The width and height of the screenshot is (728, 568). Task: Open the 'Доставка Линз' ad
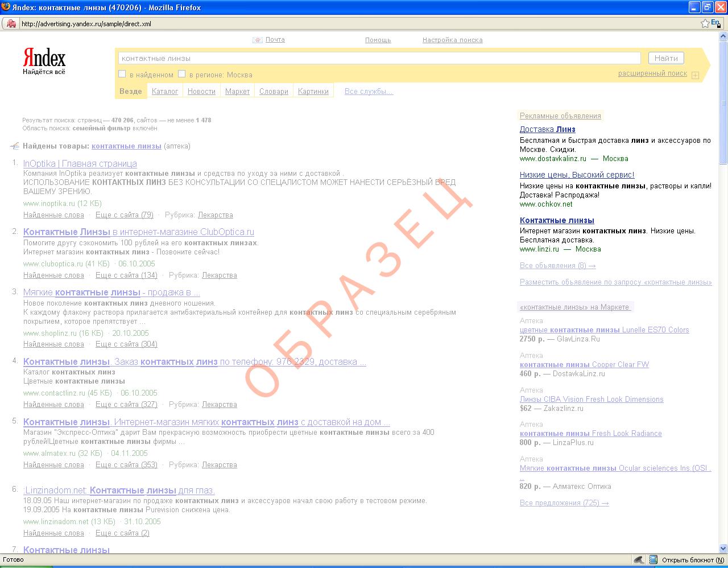(548, 129)
